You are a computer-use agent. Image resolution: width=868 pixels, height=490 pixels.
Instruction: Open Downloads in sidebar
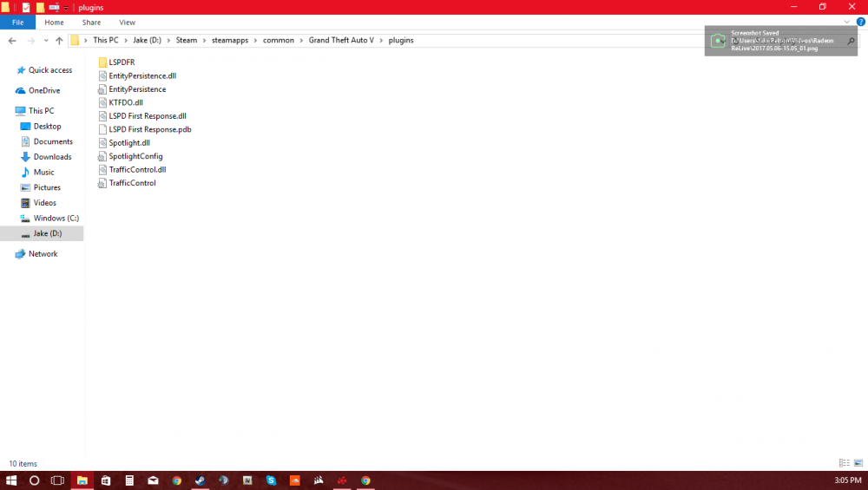tap(47, 157)
